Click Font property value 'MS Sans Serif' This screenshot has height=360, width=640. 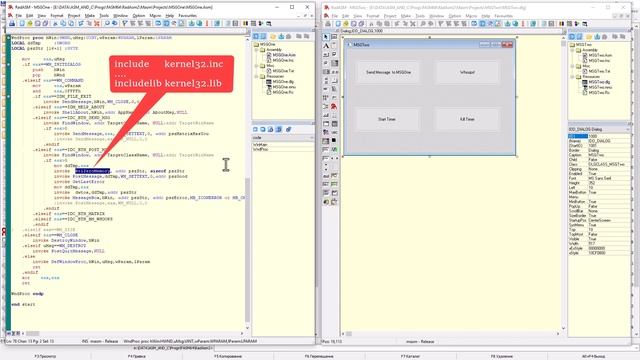click(x=609, y=178)
